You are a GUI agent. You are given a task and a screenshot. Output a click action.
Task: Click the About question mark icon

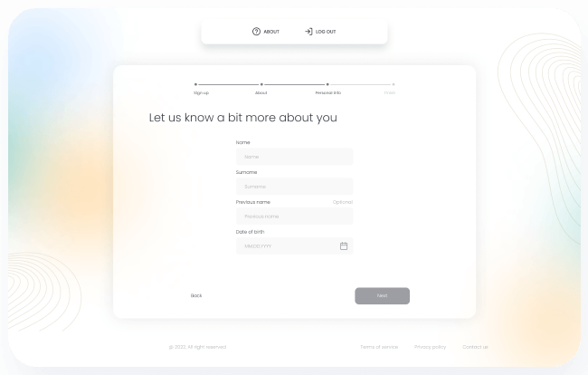click(256, 32)
